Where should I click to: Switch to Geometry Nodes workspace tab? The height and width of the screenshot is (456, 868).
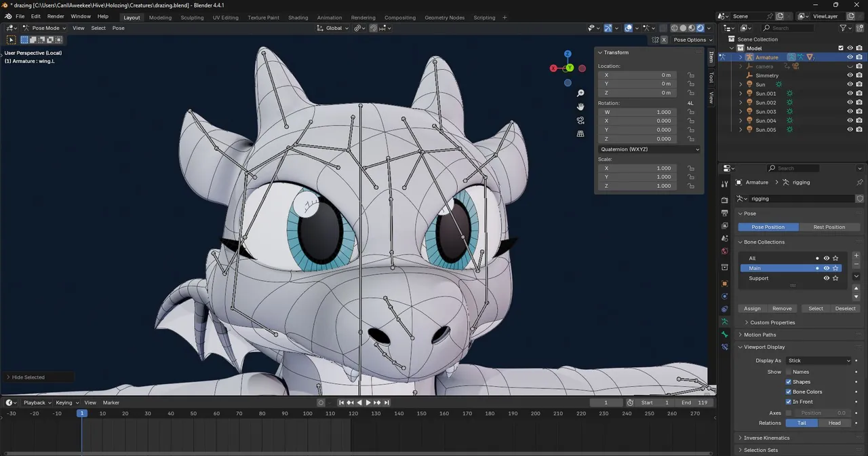[445, 18]
